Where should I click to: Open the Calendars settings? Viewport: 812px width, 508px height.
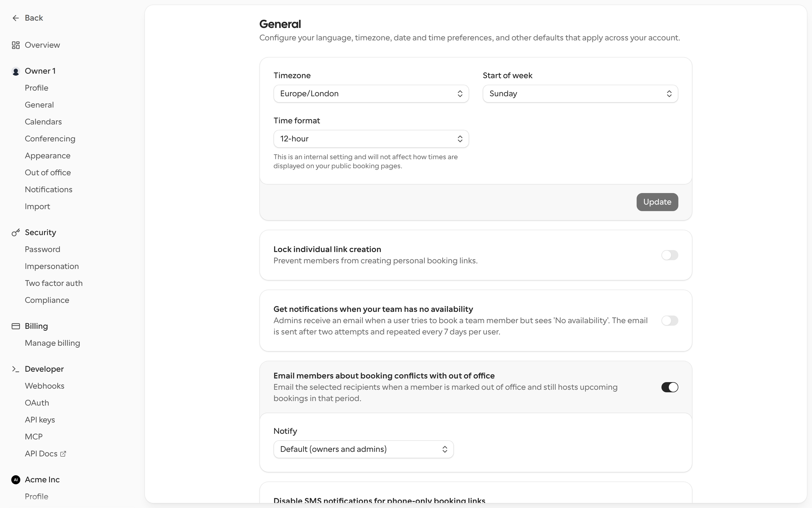[43, 122]
